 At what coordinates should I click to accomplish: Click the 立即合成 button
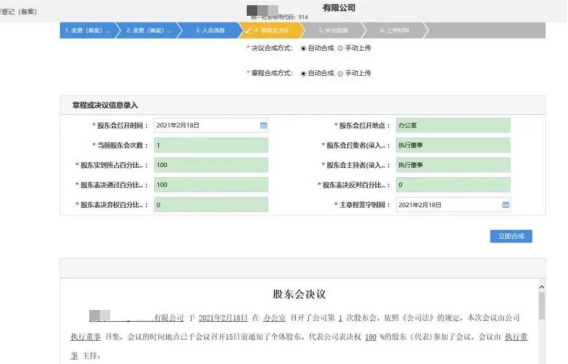tap(511, 237)
